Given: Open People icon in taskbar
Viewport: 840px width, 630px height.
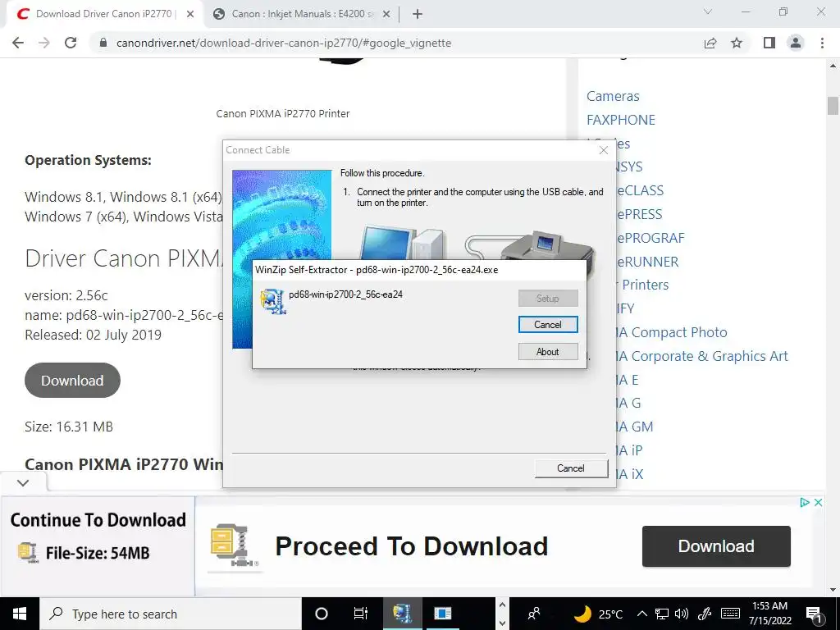Looking at the screenshot, I should 533,614.
